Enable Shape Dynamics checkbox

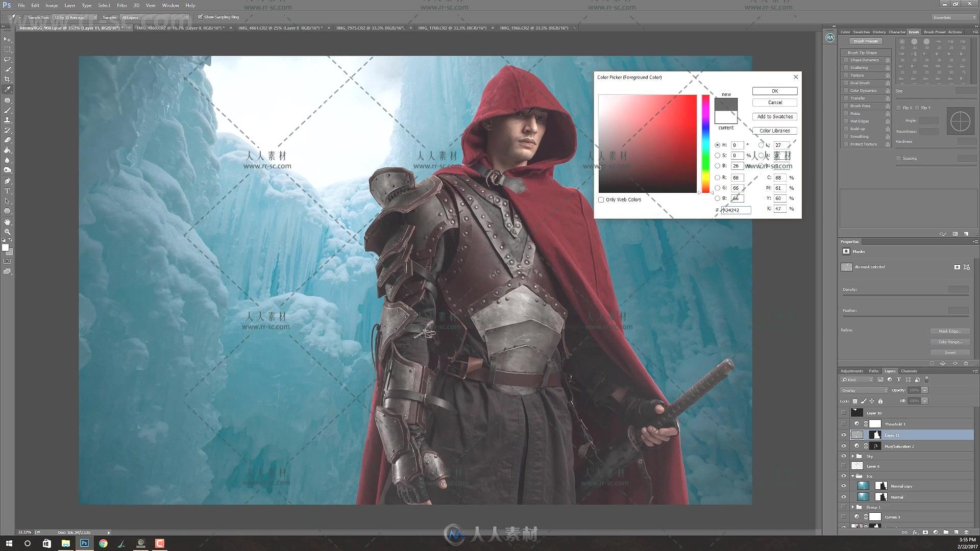pyautogui.click(x=846, y=60)
